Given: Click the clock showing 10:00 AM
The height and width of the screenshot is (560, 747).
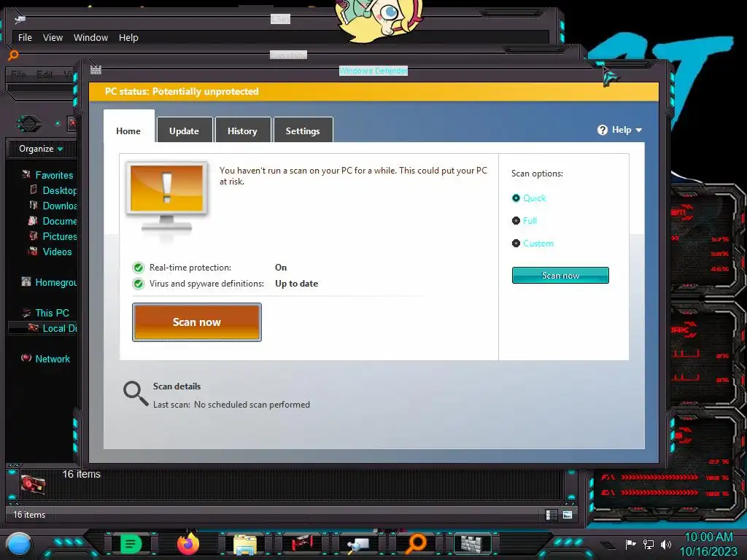Looking at the screenshot, I should (x=708, y=537).
